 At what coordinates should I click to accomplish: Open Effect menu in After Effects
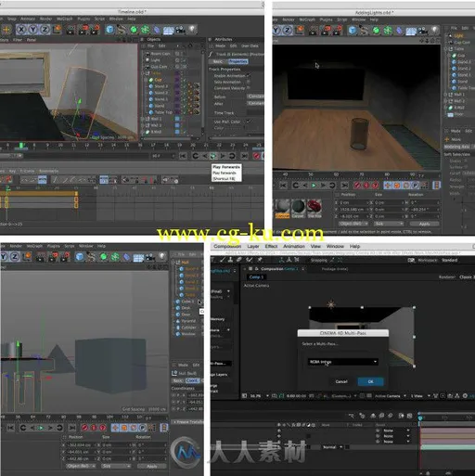pyautogui.click(x=271, y=246)
